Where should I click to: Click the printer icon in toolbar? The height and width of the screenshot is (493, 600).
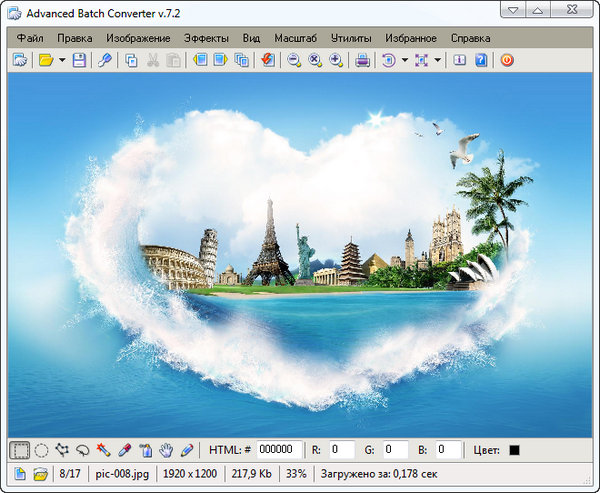363,60
